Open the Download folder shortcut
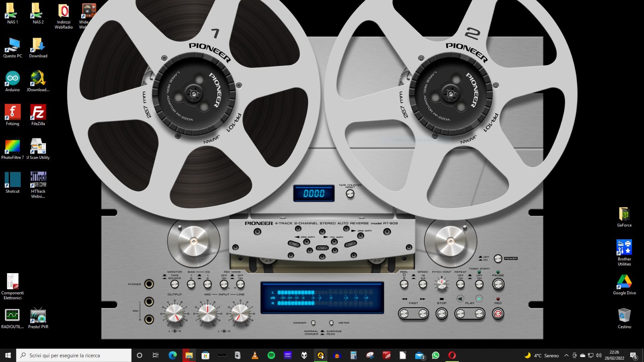The width and height of the screenshot is (644, 362). point(38,47)
